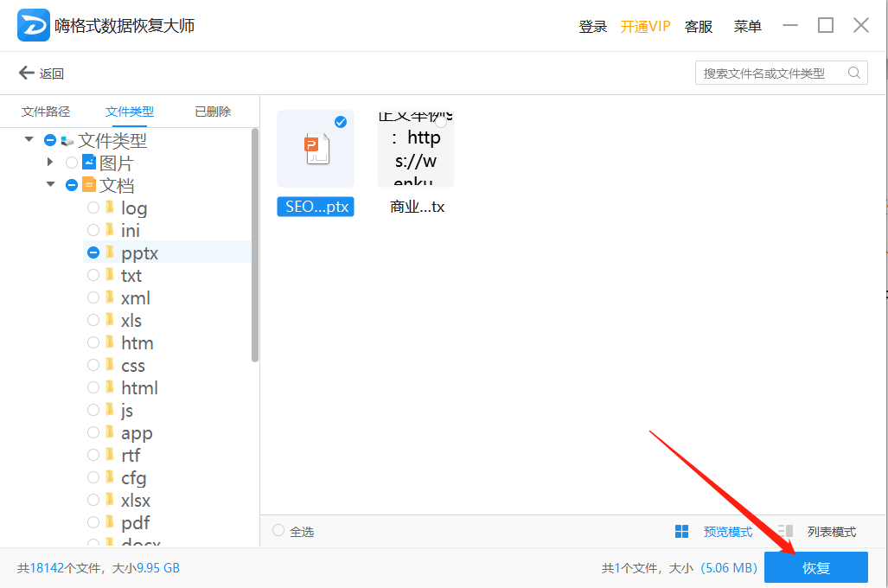Toggle the pptx type selection circle
The width and height of the screenshot is (888, 588).
pyautogui.click(x=93, y=252)
